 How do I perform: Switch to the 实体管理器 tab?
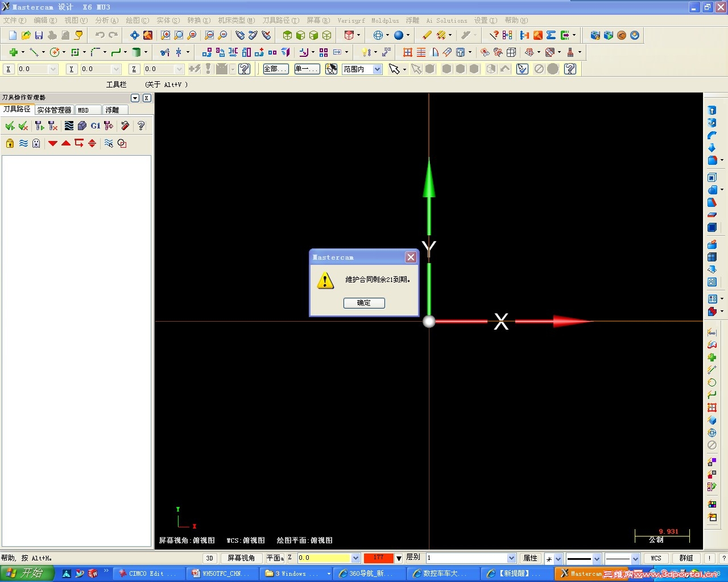point(54,110)
